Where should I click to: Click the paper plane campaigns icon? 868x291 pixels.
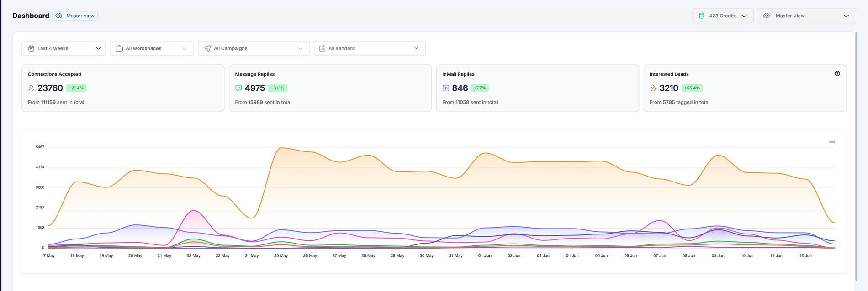(207, 48)
